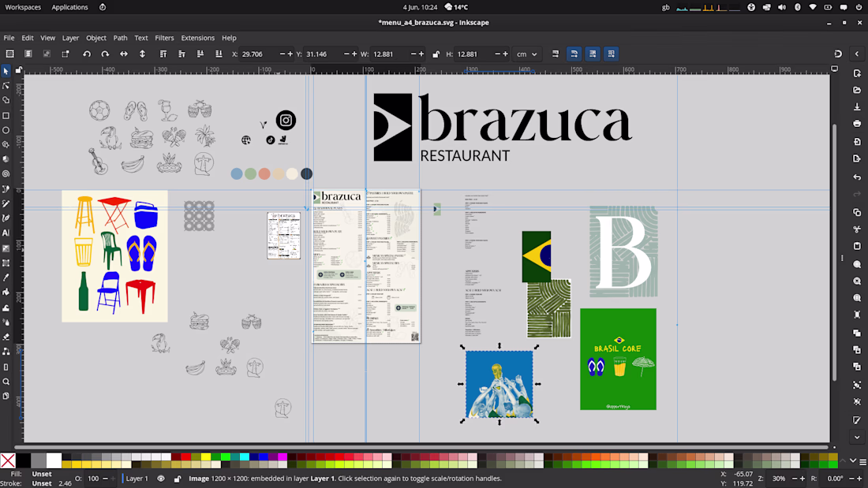868x488 pixels.
Task: Select the Paint Bucket tool
Action: pyautogui.click(x=6, y=292)
